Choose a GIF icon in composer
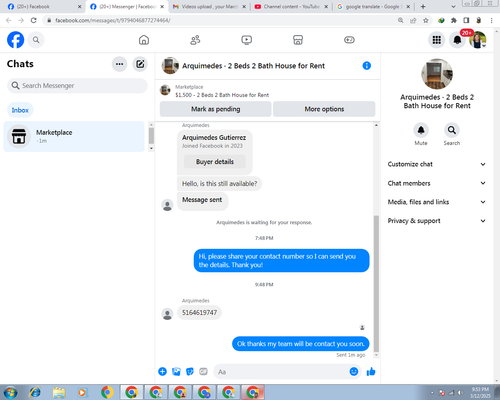 [203, 371]
